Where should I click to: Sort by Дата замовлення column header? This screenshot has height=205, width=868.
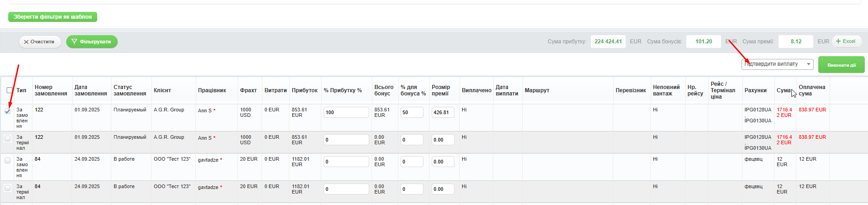click(x=90, y=90)
